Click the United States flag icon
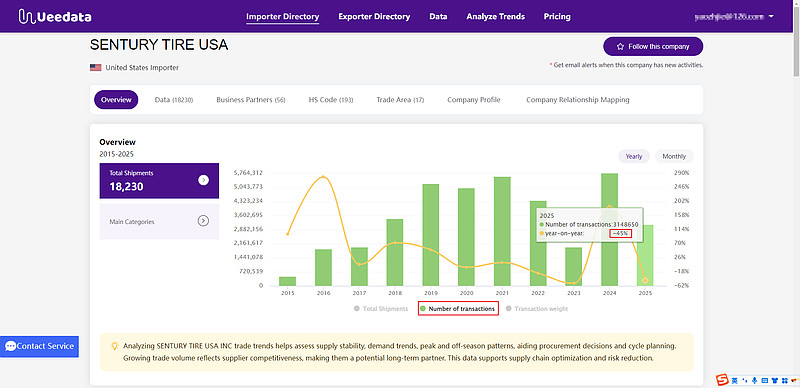This screenshot has height=388, width=800. pos(95,67)
